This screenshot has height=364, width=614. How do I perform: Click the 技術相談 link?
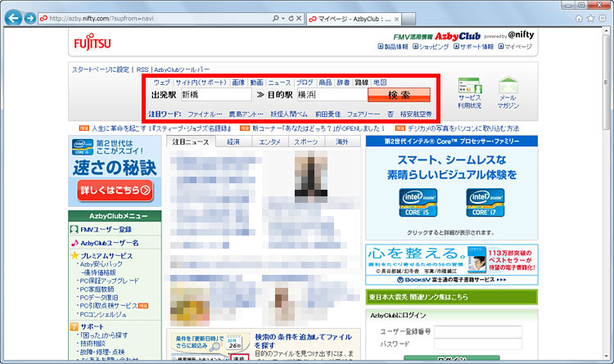pos(93,344)
